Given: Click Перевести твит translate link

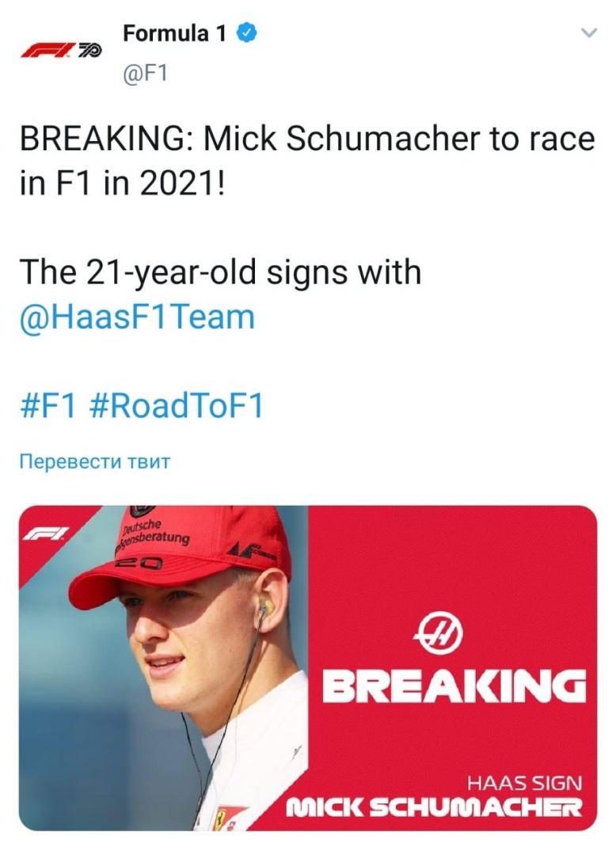Looking at the screenshot, I should 95,462.
